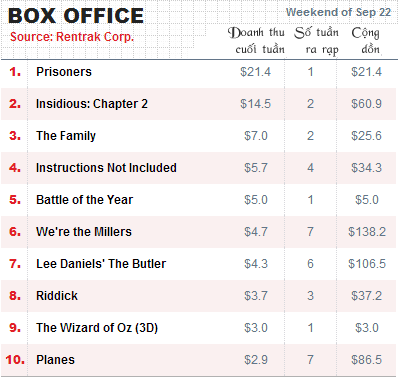The height and width of the screenshot is (377, 399).
Task: Select the Số tuần ra rạp column header
Action: [x=317, y=41]
